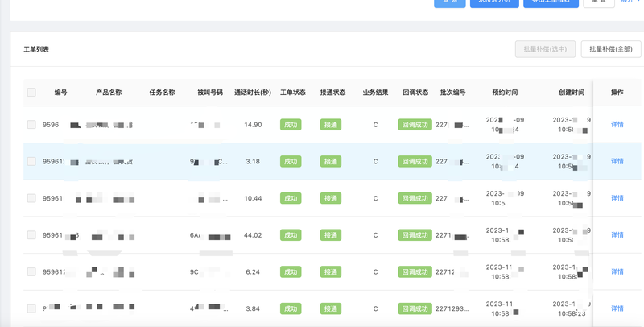Image resolution: width=644 pixels, height=327 pixels.
Task: Tick the checkbox on the 6.24 duration row
Action: click(x=31, y=271)
